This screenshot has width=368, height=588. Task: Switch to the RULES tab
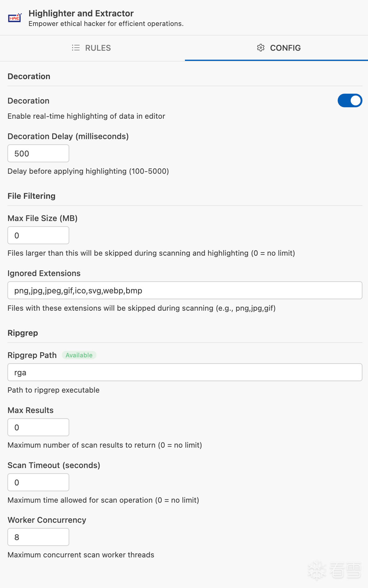pyautogui.click(x=92, y=48)
